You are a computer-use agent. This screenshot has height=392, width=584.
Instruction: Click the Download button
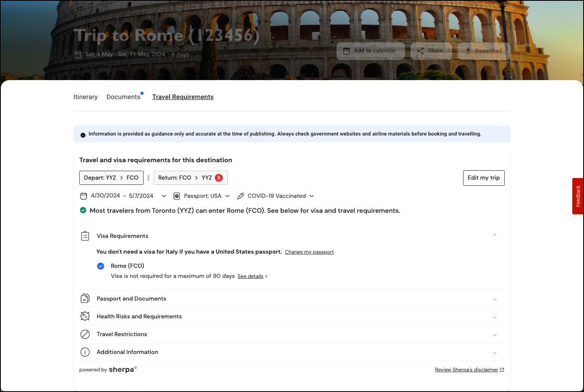pyautogui.click(x=484, y=51)
